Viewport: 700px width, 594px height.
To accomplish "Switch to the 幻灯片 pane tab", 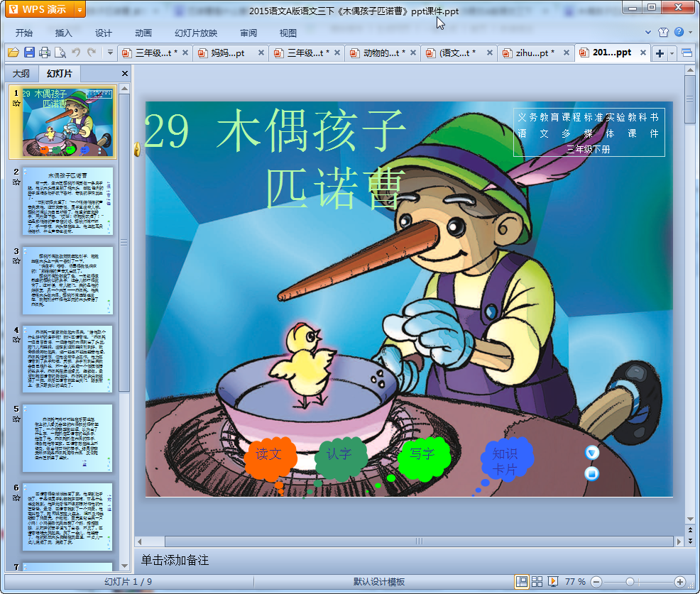I will coord(60,74).
